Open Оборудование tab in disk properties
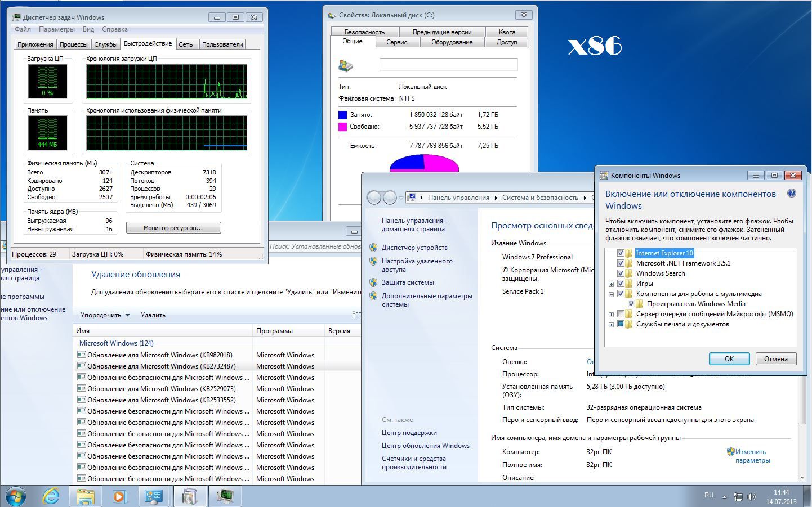This screenshot has height=507, width=812. (x=452, y=42)
